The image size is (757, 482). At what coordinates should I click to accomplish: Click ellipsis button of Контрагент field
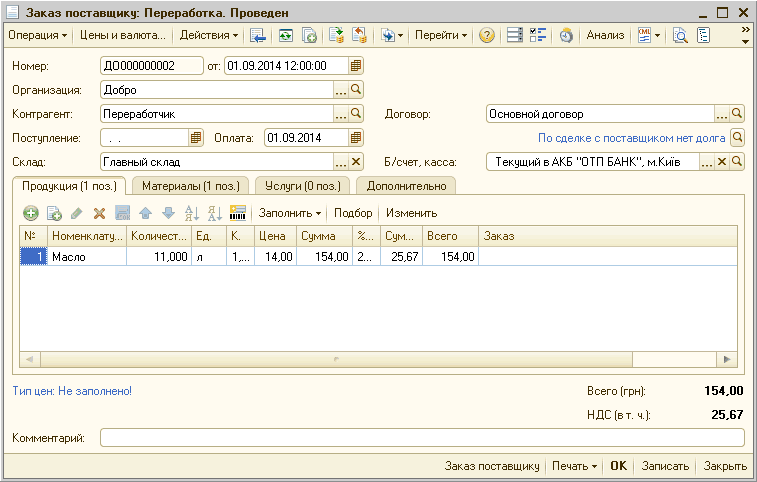click(x=341, y=114)
